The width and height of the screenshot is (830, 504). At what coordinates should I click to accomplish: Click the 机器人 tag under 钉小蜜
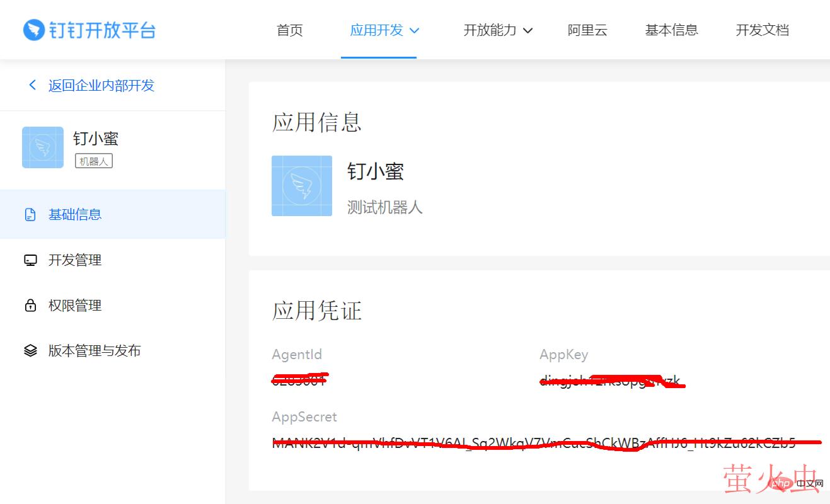pos(94,161)
